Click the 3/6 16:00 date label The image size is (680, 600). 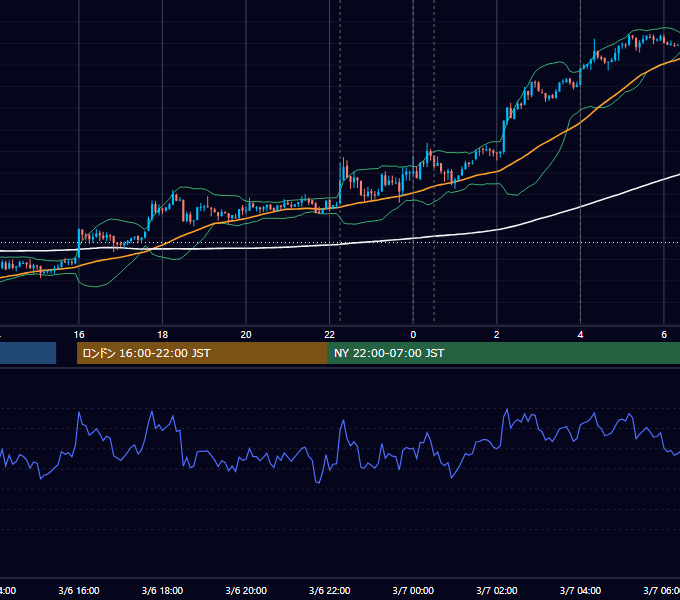pyautogui.click(x=79, y=590)
